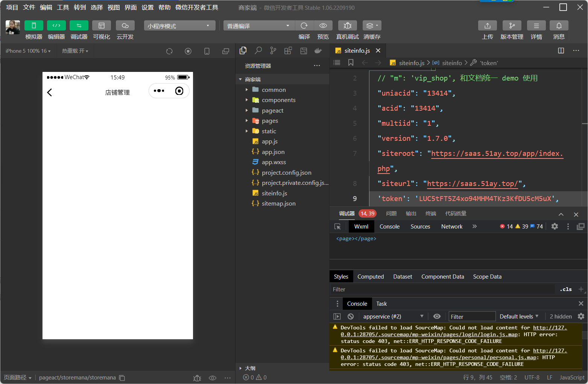Open the 项目 menu
This screenshot has width=588, height=384.
[12, 8]
